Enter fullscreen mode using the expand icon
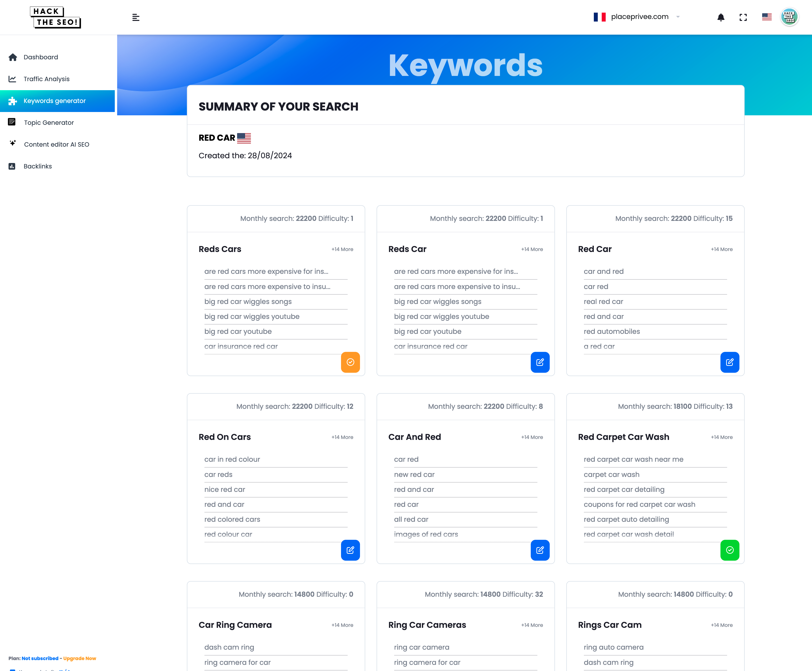Image resolution: width=812 pixels, height=671 pixels. coord(743,17)
